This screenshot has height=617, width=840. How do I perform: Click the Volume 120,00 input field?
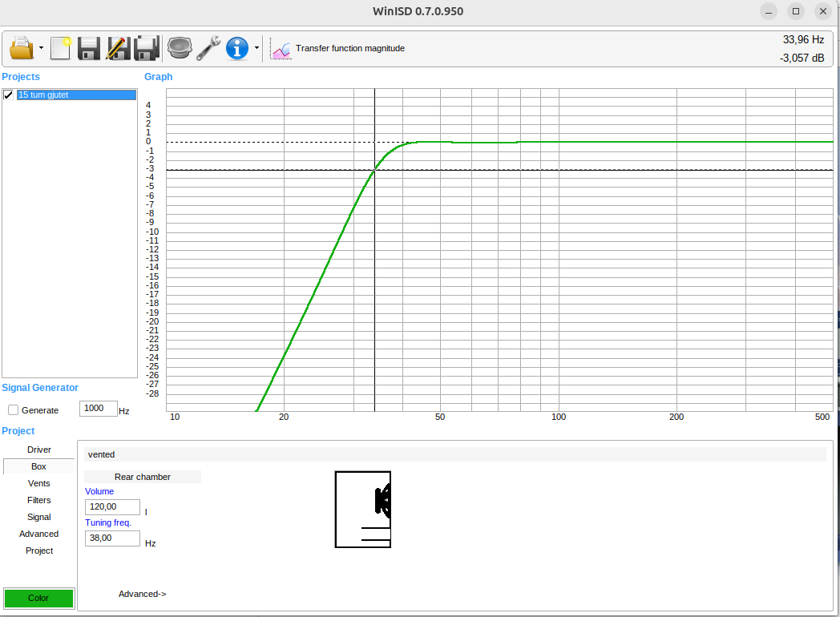click(x=112, y=507)
